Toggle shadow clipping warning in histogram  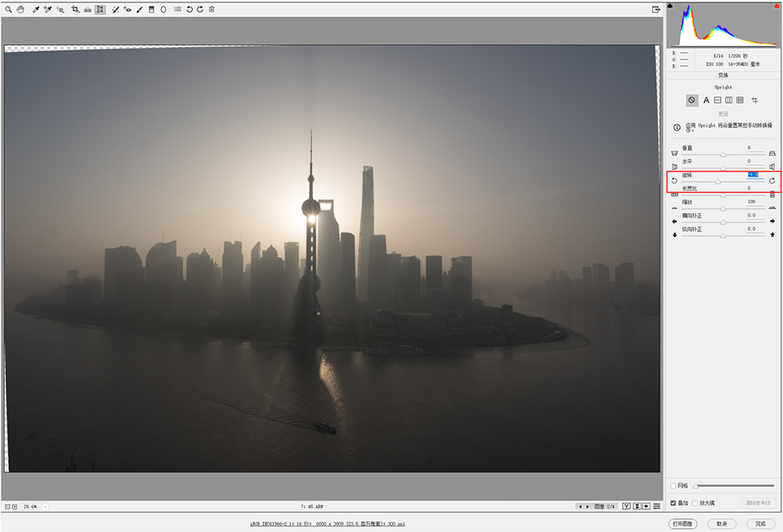click(x=670, y=6)
